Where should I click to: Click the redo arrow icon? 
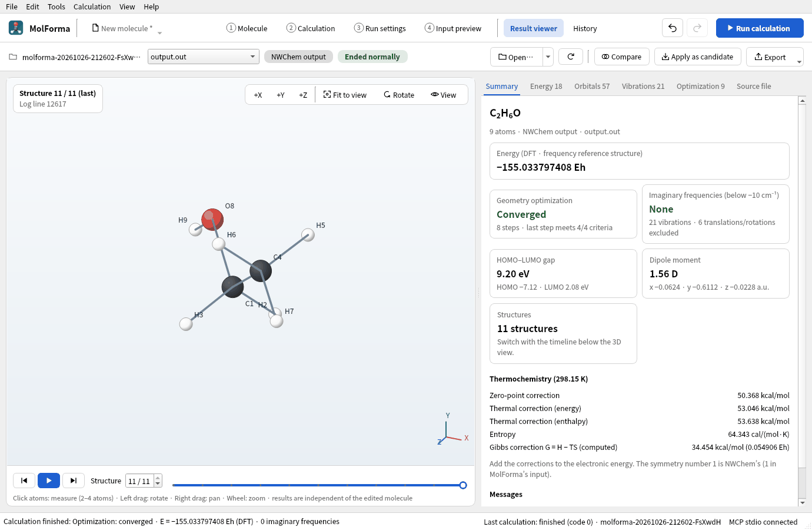pos(697,28)
